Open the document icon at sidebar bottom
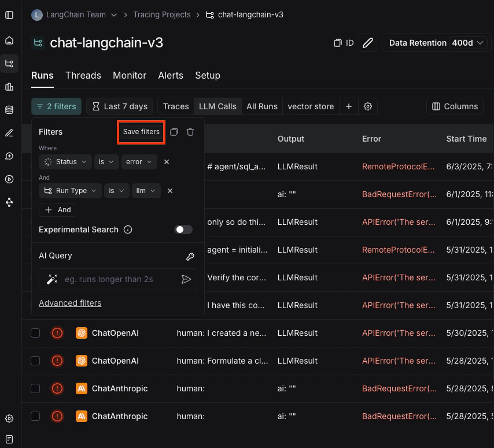 [x=9, y=439]
